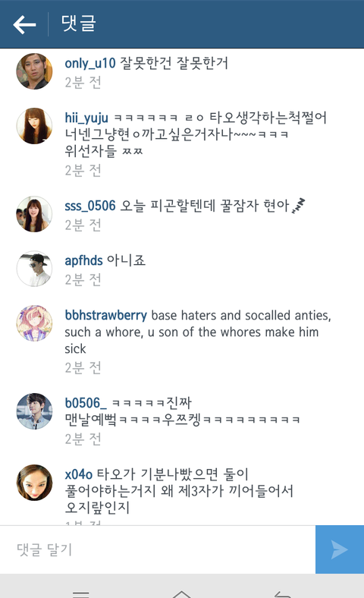
Task: Tap the Android menu button
Action: point(81,594)
